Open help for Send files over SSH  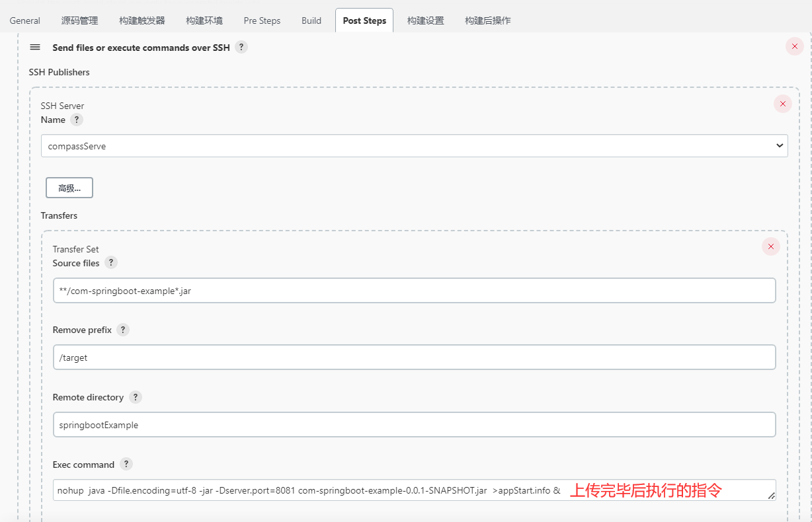point(241,47)
